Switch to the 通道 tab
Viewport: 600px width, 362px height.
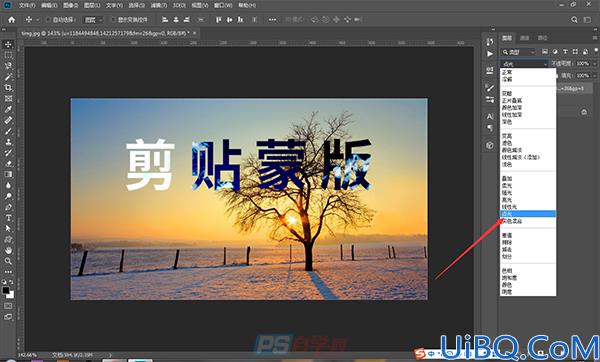click(525, 38)
